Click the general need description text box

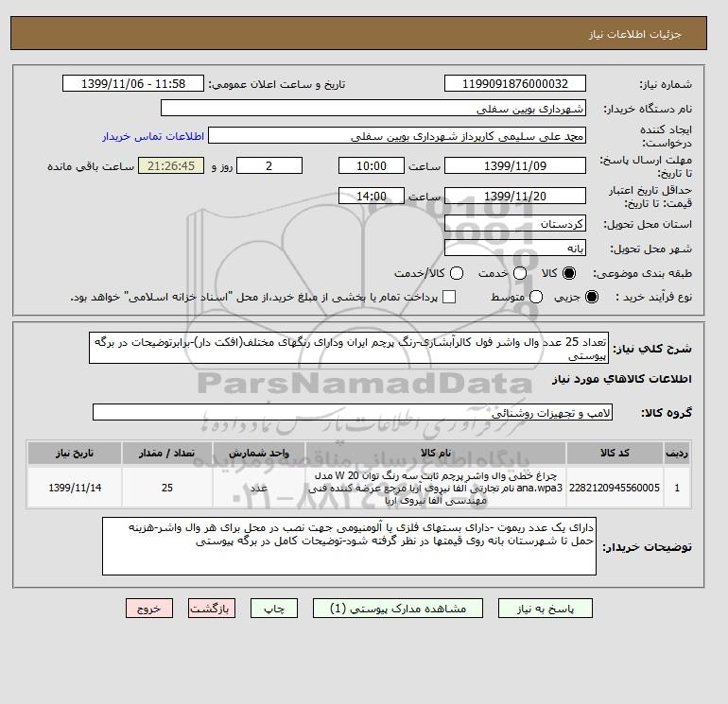[x=349, y=348]
